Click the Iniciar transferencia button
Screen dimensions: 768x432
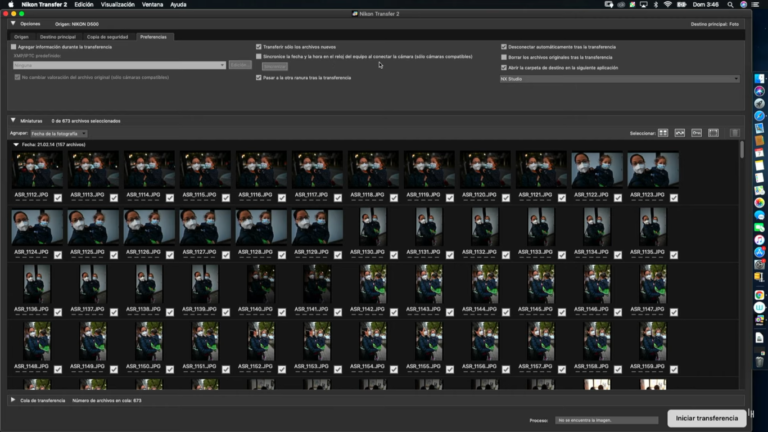(706, 418)
